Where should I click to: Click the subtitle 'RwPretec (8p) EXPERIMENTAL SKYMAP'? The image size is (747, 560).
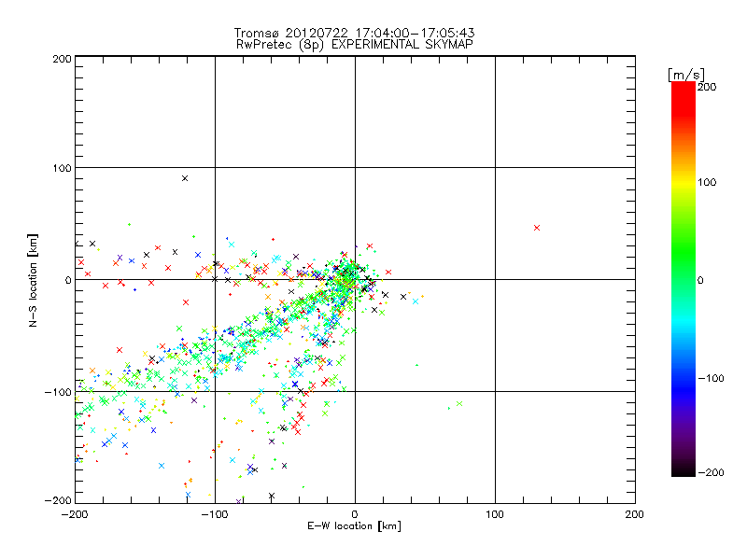pos(354,44)
